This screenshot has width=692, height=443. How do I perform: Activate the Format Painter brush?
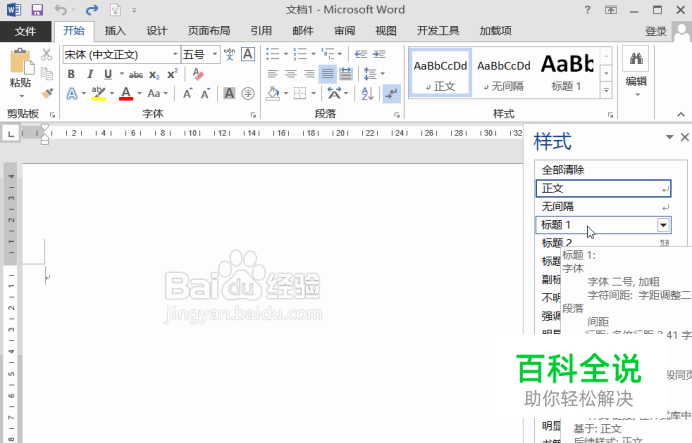coord(47,93)
